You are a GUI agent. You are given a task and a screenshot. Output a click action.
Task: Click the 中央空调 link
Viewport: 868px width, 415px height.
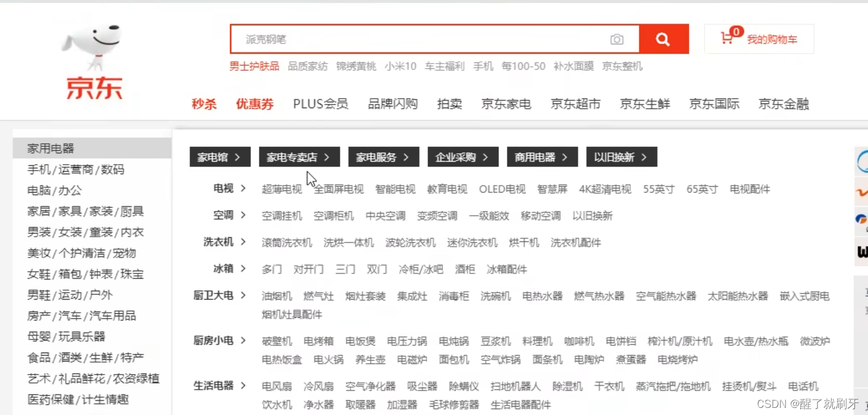click(386, 216)
